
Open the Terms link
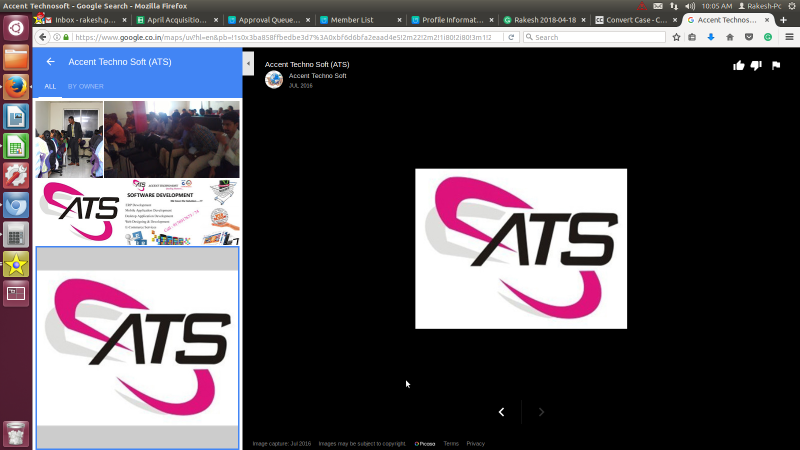(451, 443)
